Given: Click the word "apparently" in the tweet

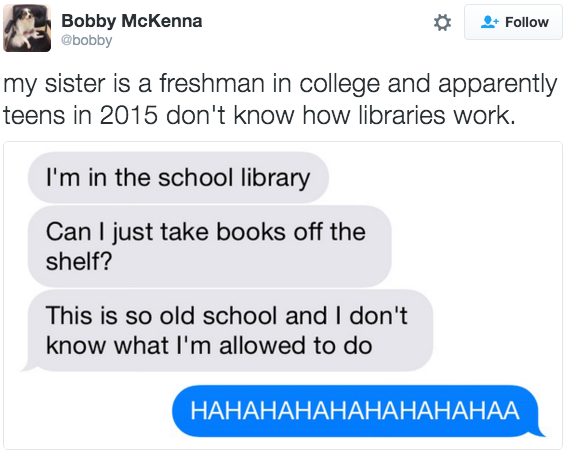Looking at the screenshot, I should (498, 85).
